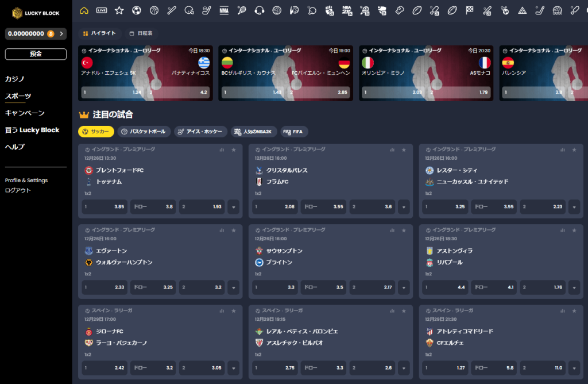
Task: Favorite the Brentford FC vs Tottenham match
Action: point(234,150)
